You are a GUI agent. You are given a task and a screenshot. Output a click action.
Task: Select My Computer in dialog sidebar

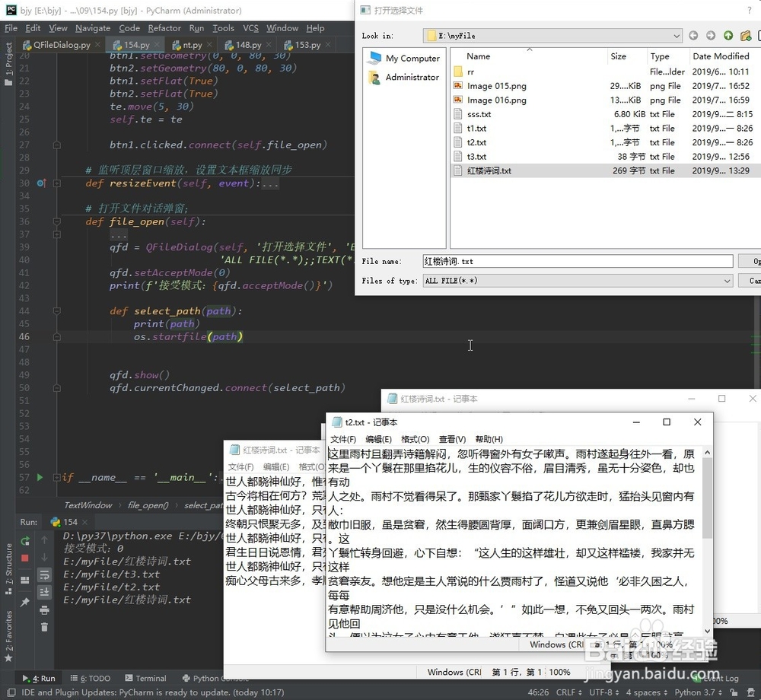(404, 59)
